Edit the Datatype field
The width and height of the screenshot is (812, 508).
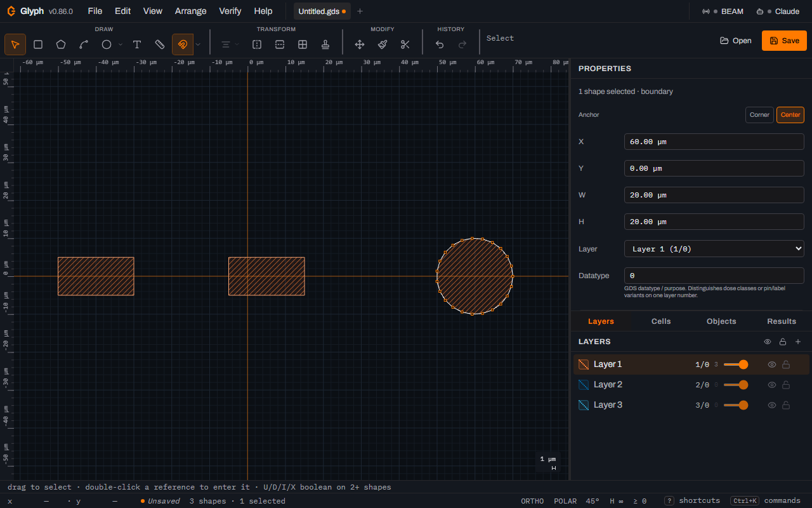point(714,276)
